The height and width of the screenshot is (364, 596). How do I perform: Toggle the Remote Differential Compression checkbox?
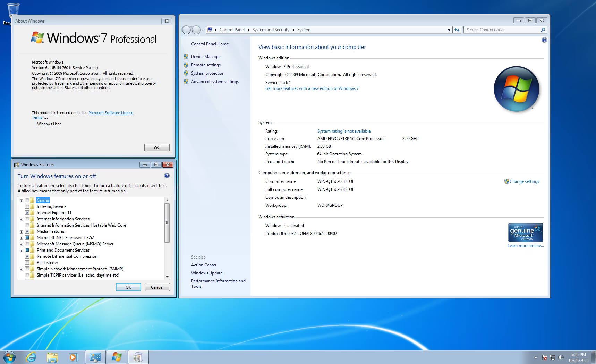point(27,256)
